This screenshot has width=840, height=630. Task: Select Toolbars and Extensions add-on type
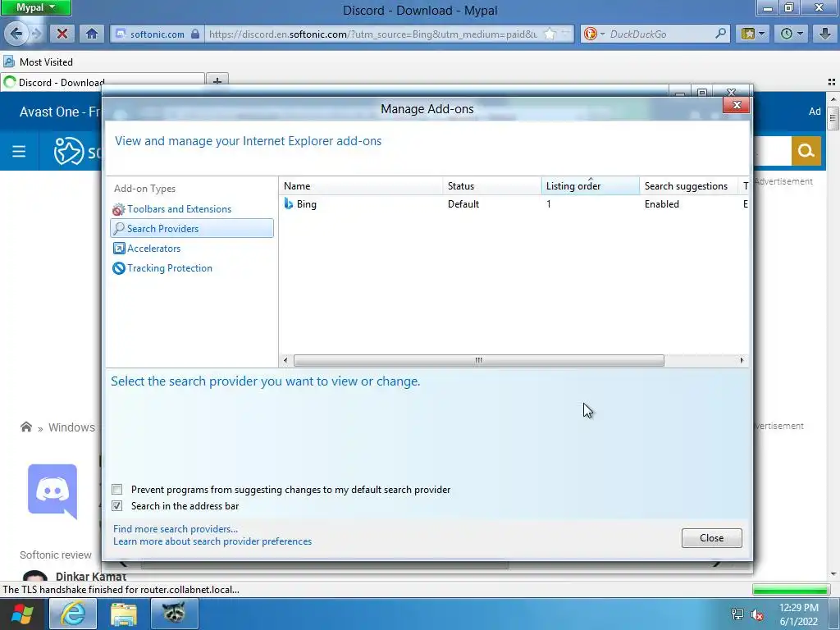(x=179, y=209)
